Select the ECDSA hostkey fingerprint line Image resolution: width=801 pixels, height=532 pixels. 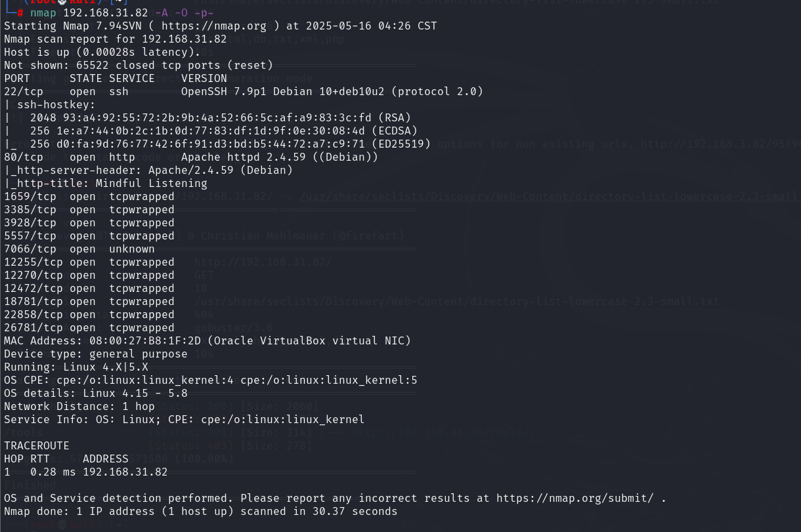point(214,131)
